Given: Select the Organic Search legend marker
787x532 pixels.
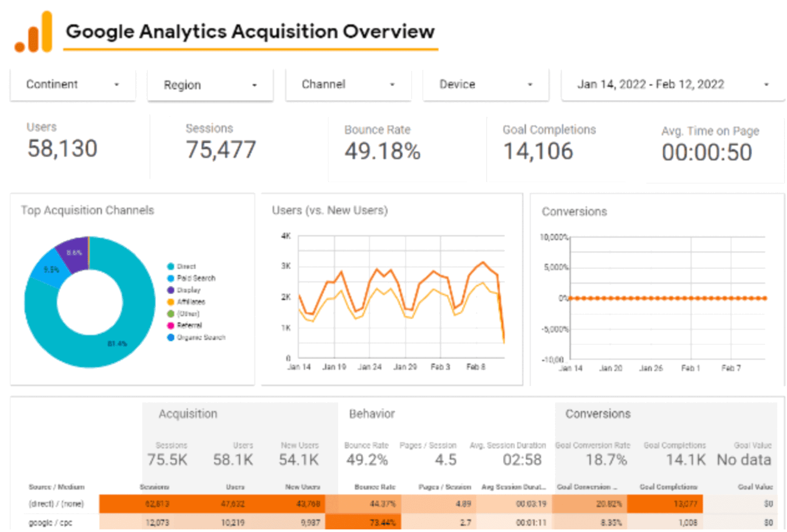Looking at the screenshot, I should (170, 337).
